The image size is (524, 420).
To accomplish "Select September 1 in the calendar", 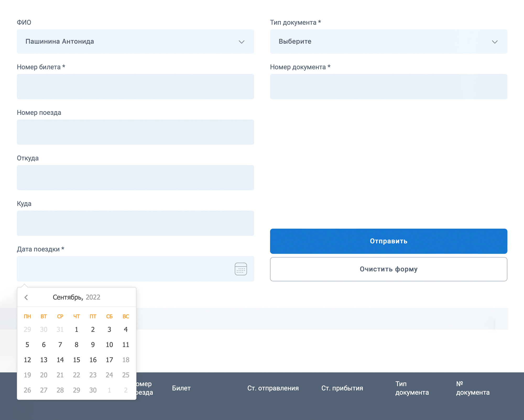I will [77, 329].
